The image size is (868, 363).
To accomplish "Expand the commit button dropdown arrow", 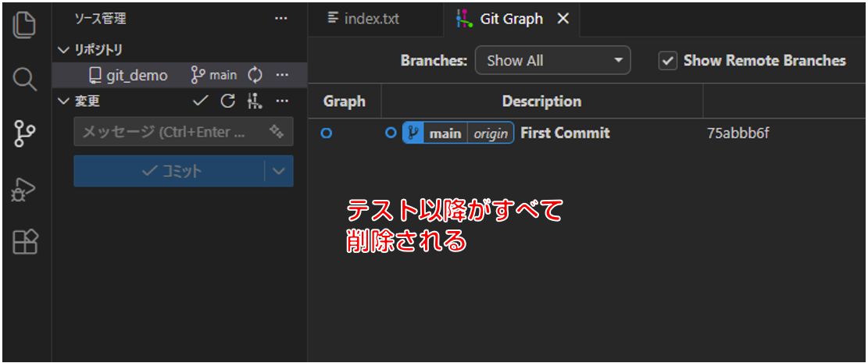I will [279, 171].
